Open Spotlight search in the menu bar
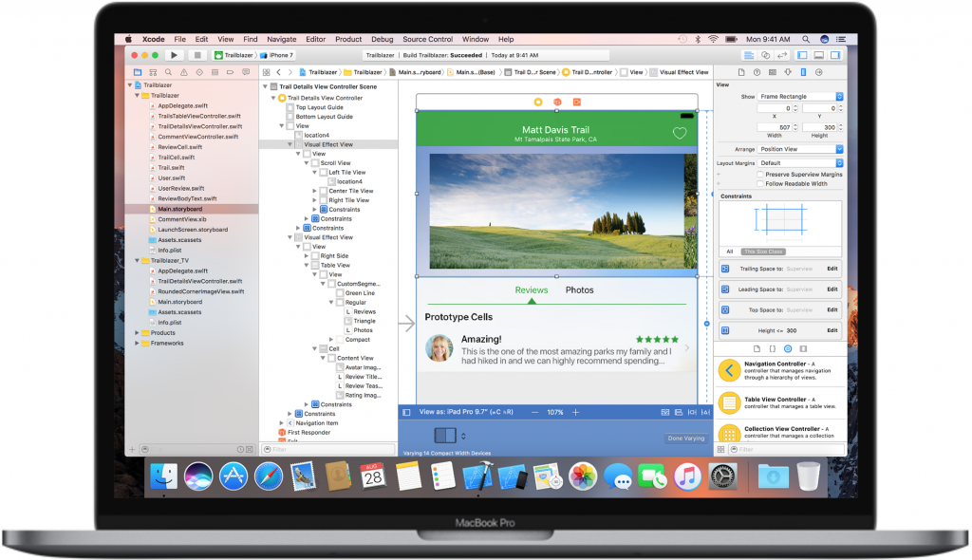This screenshot has width=972, height=560. coord(805,39)
